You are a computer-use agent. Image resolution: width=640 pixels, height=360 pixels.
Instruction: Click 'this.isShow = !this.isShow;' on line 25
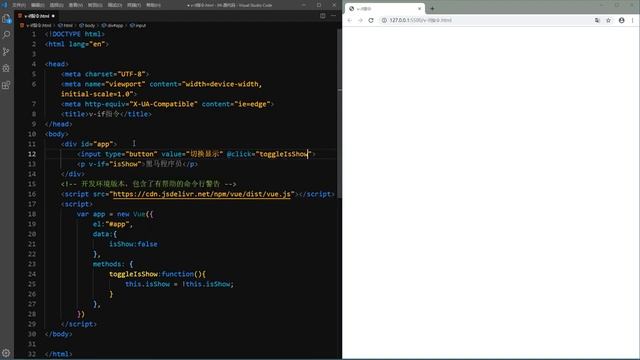pos(180,284)
